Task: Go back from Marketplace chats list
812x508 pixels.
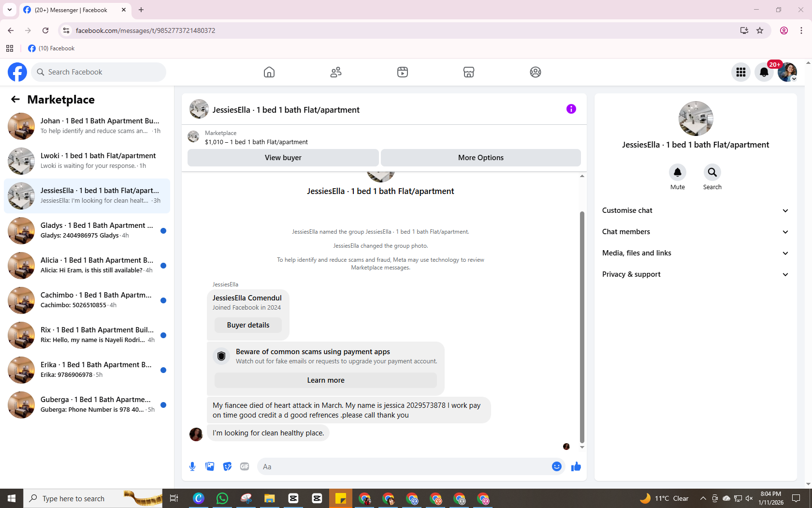Action: (x=15, y=99)
